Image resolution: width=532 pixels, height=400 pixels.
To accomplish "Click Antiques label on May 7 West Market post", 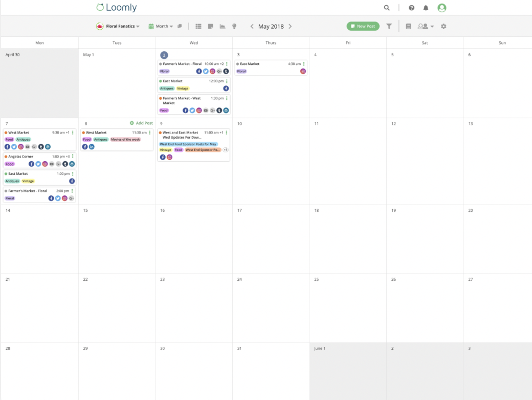I will pyautogui.click(x=23, y=140).
